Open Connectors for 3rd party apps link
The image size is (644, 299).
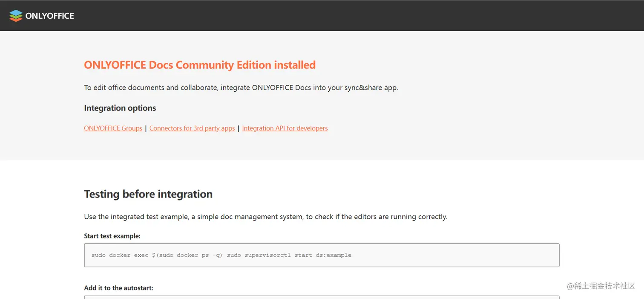[192, 128]
